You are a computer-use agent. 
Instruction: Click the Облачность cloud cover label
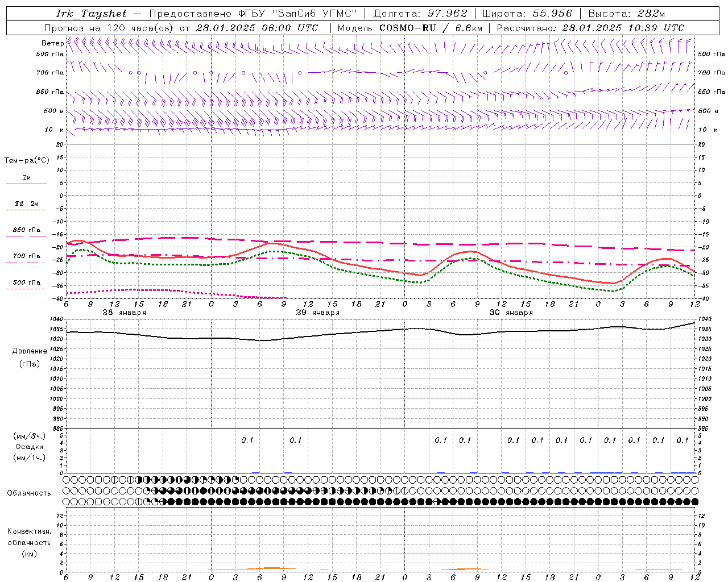pyautogui.click(x=29, y=493)
